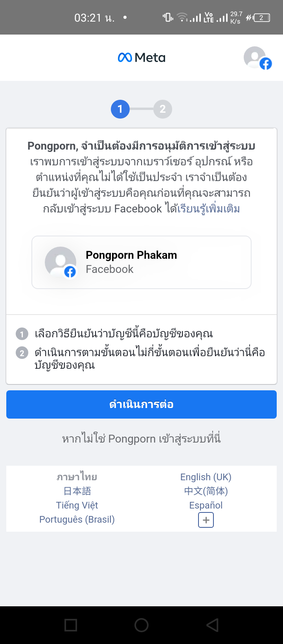
Task: Choose Español language option
Action: [x=206, y=505]
